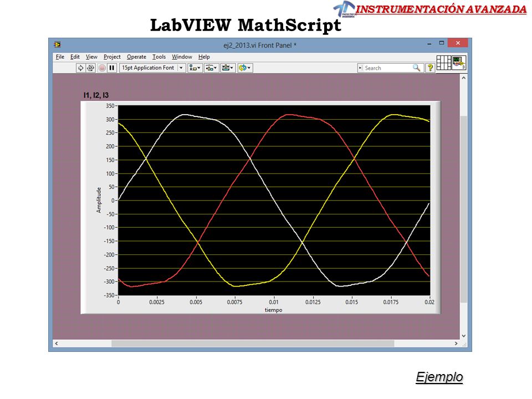Click the horizontal scrollbar right arrow
Viewport: 532px width, 399px height.
(456, 344)
